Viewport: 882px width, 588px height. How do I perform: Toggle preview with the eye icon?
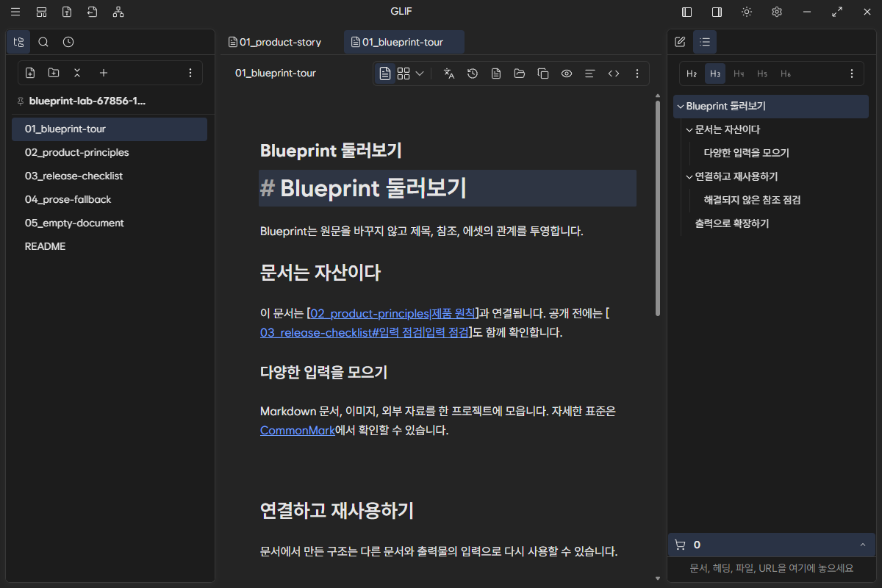(x=567, y=73)
